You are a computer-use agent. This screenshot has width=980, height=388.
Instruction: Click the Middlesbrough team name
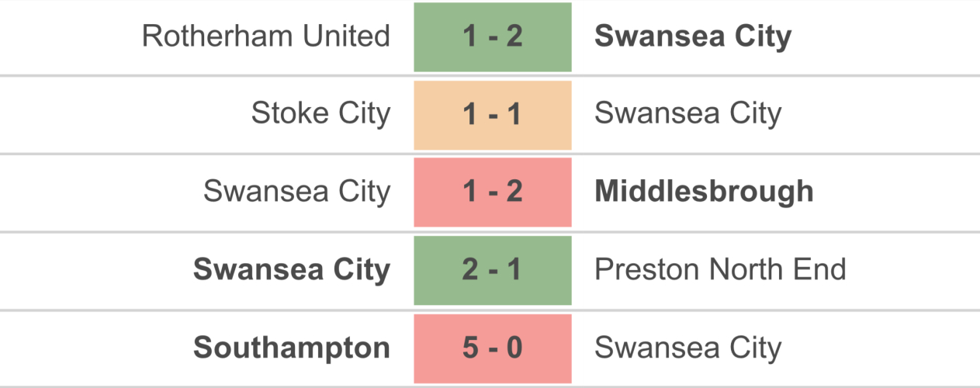click(704, 192)
